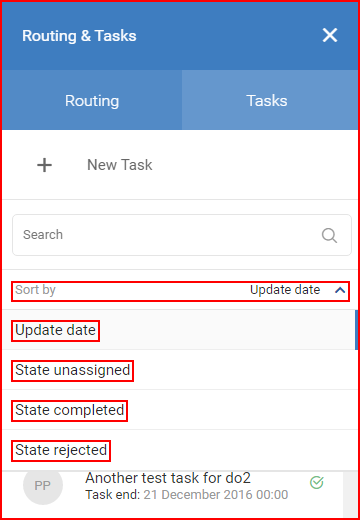Open the PP user avatar
The height and width of the screenshot is (520, 360).
point(43,485)
